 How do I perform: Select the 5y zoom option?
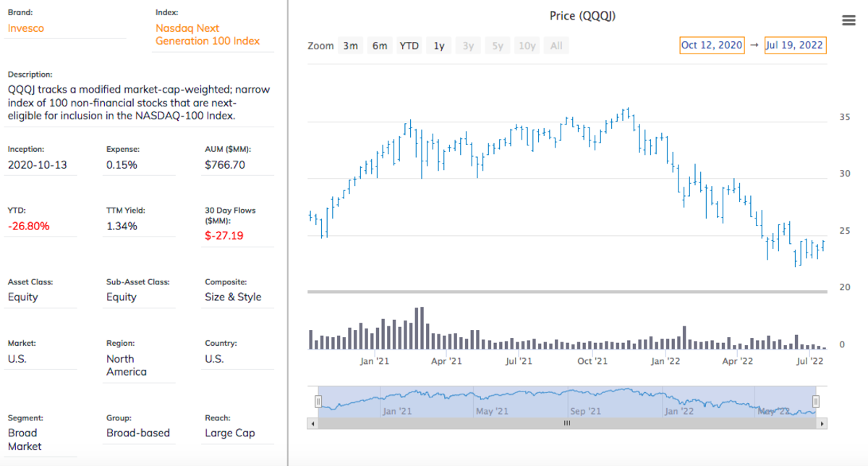tap(498, 46)
